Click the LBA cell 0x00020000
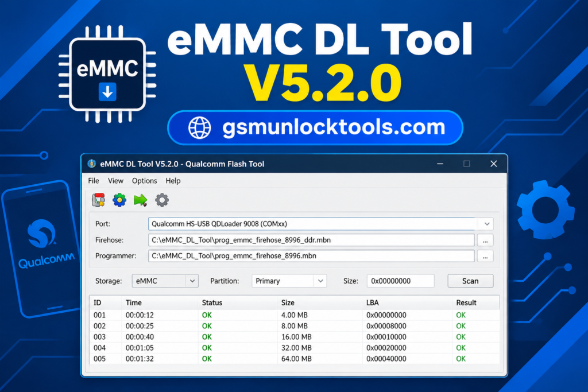588x392 pixels. (x=386, y=347)
